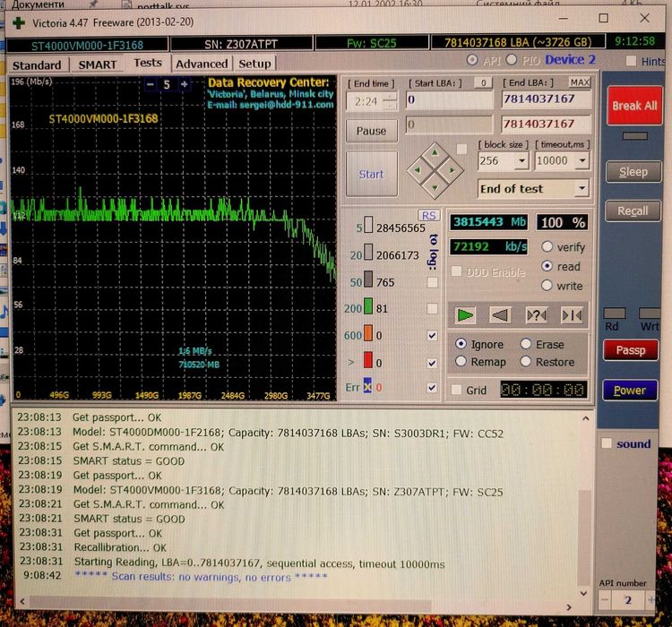The image size is (672, 627).
Task: Open the timeout,ms dropdown
Action: pyautogui.click(x=581, y=162)
